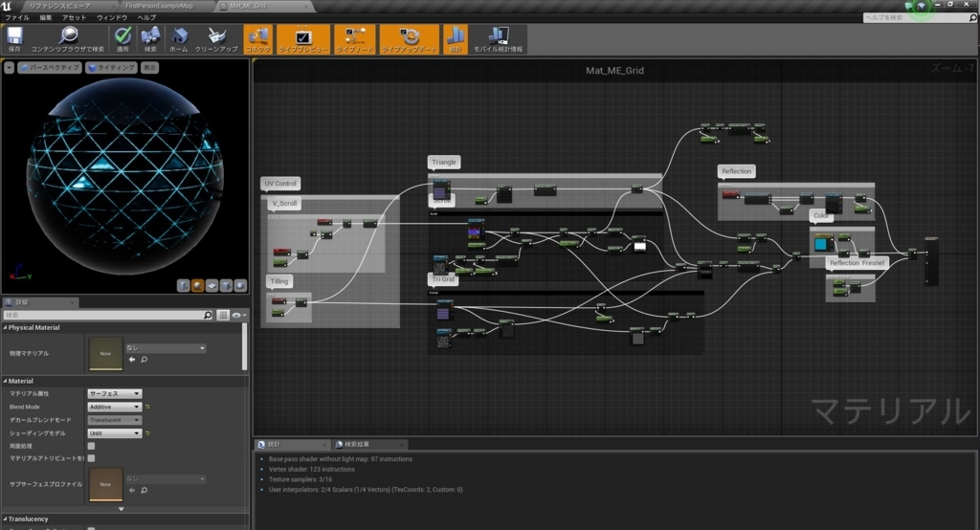Image resolution: width=980 pixels, height=530 pixels.
Task: Switch to the 検索結果 tab
Action: point(357,444)
